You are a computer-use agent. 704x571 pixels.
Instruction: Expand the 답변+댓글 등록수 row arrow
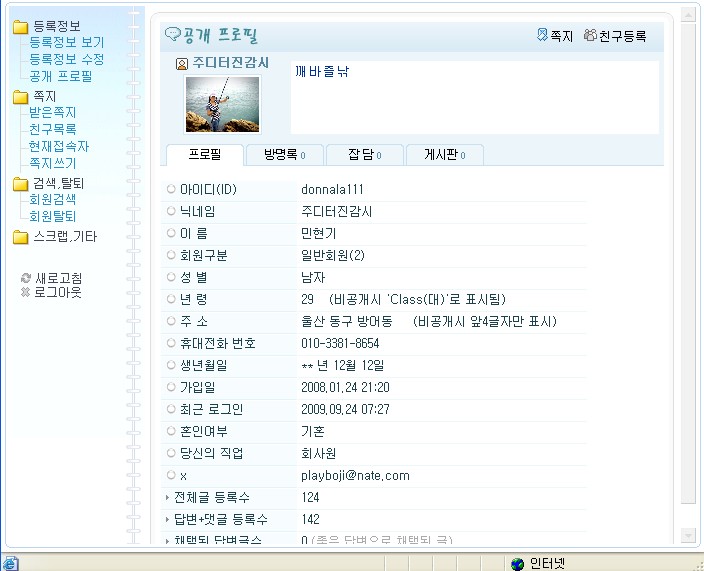coord(167,519)
